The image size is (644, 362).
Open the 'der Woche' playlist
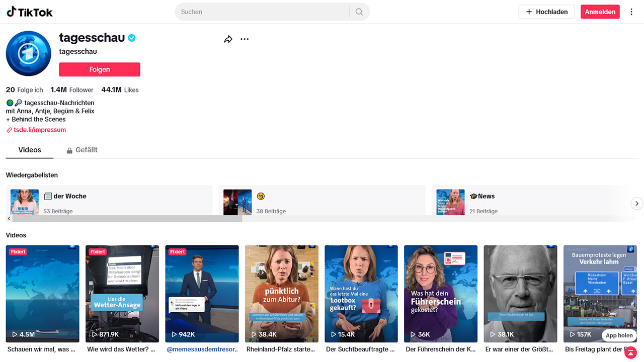[109, 201]
